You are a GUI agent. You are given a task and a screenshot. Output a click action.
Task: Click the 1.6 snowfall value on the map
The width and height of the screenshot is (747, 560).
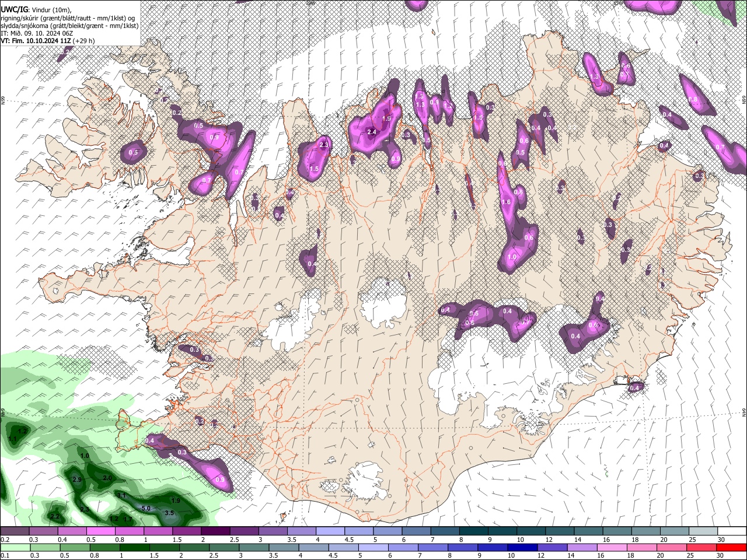(x=506, y=202)
